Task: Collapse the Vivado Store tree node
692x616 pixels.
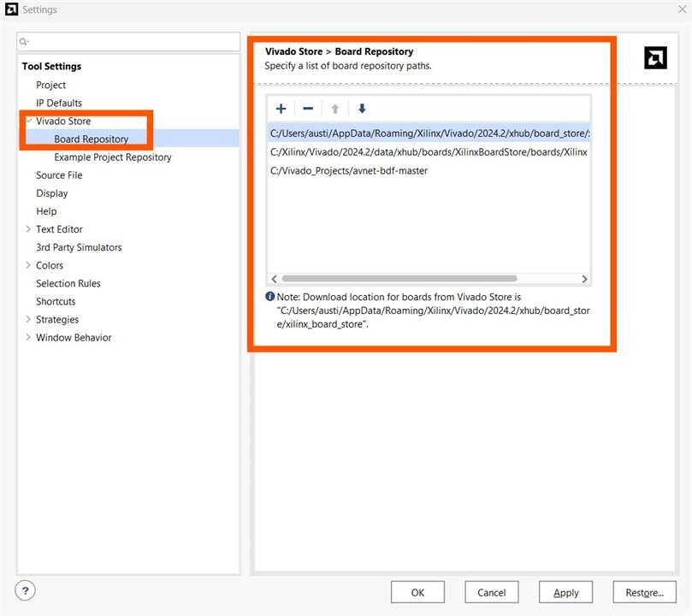Action: tap(29, 121)
